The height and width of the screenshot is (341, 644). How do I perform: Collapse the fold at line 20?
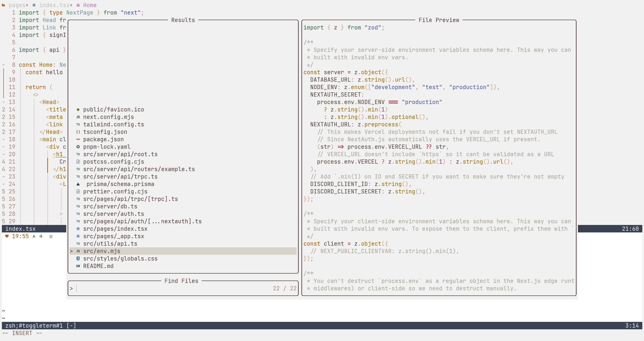[x=4, y=154]
